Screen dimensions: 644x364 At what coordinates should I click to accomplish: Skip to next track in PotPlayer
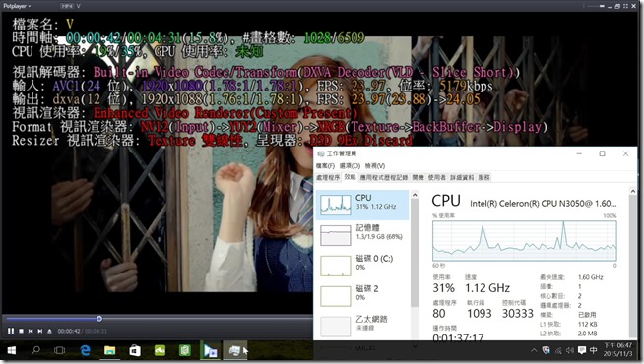(39, 331)
